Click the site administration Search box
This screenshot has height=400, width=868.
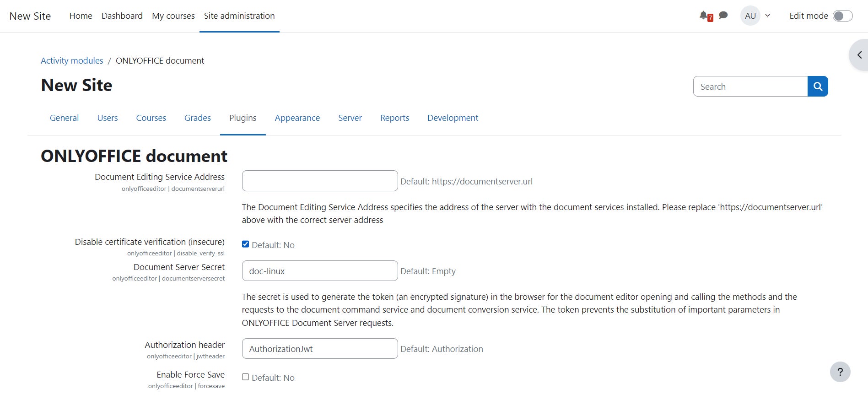[750, 86]
